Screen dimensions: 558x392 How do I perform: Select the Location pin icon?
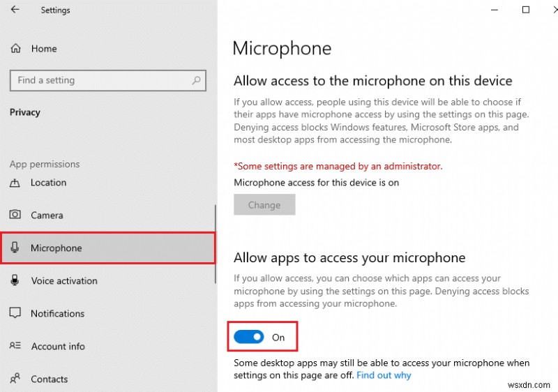[x=15, y=183]
